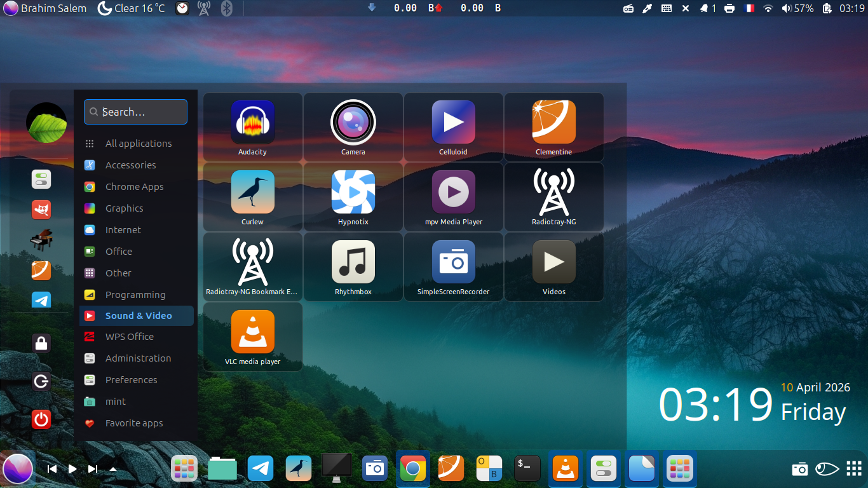Screen dimensions: 868x488
Task: Open the French keyboard layout switcher
Action: [749, 8]
